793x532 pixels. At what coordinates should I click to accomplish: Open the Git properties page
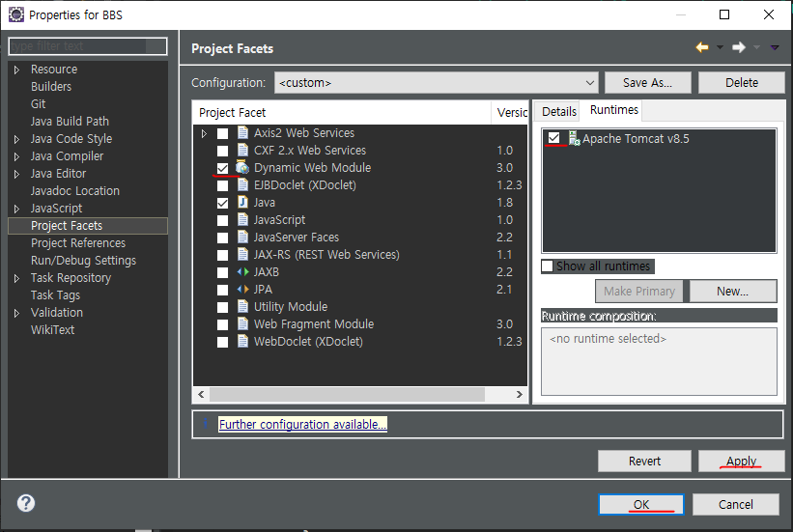pyautogui.click(x=38, y=104)
